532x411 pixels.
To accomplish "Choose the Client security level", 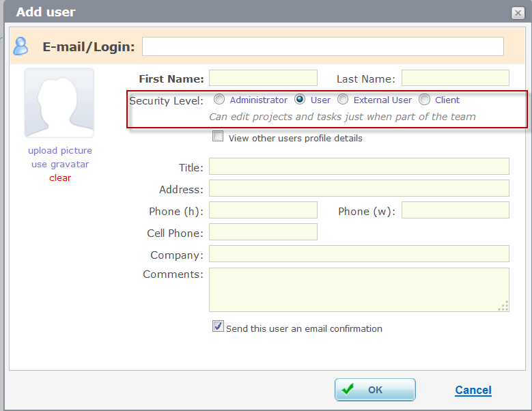I will (424, 100).
